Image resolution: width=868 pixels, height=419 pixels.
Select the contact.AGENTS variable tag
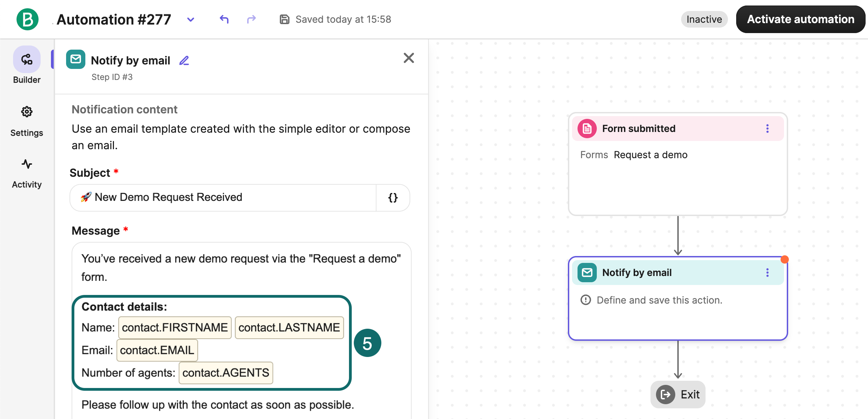tap(226, 372)
